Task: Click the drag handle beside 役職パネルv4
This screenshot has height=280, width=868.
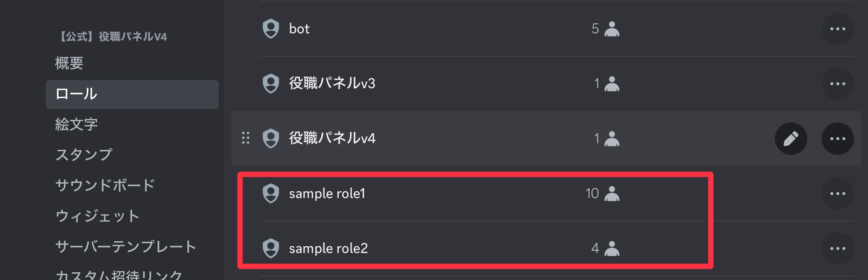Action: click(x=246, y=139)
